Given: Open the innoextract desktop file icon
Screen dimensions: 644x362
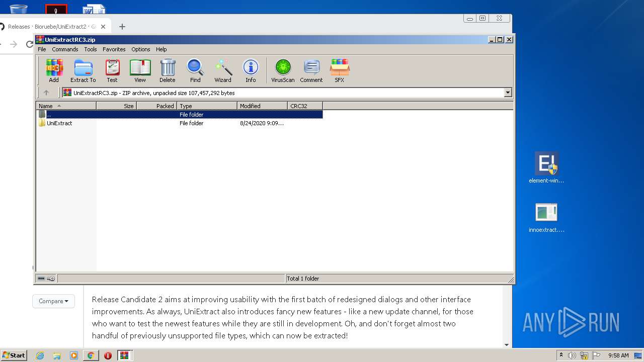Looking at the screenshot, I should (x=546, y=218).
